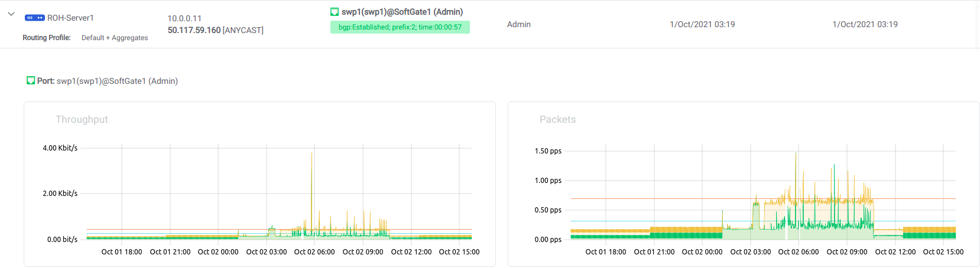Image resolution: width=980 pixels, height=268 pixels.
Task: Select the Packets chart title
Action: tap(557, 119)
